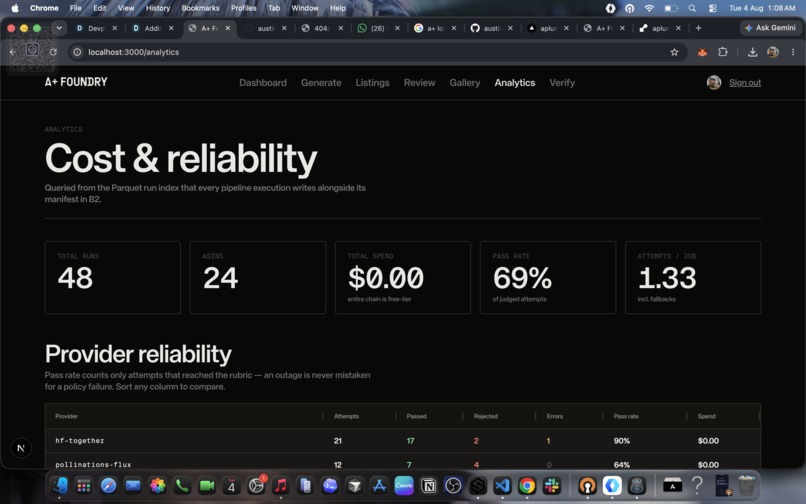Open the Profiles menu in menu bar
The height and width of the screenshot is (504, 806).
pos(244,8)
